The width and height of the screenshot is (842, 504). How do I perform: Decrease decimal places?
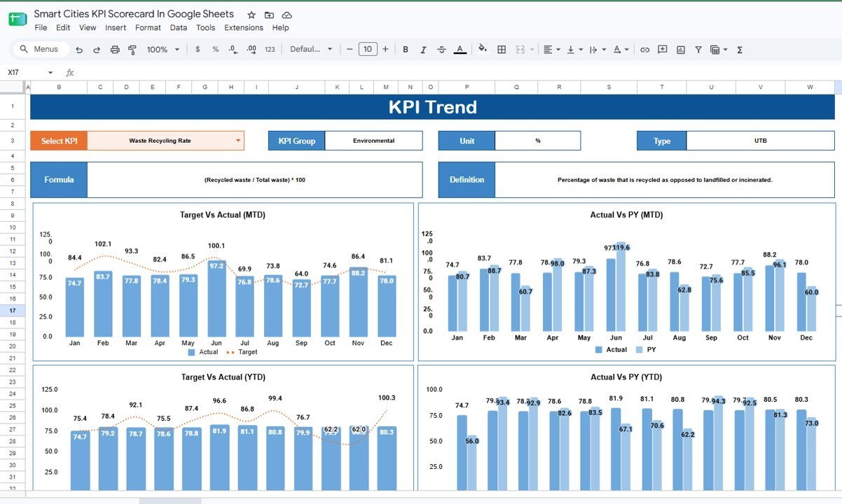click(233, 50)
